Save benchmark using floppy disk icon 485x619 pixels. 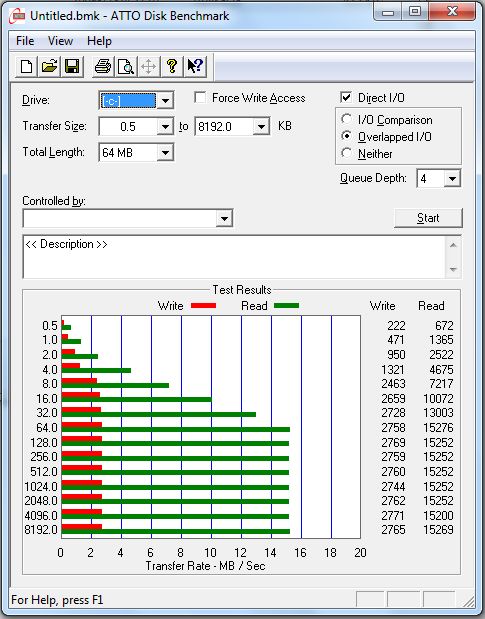pyautogui.click(x=72, y=66)
